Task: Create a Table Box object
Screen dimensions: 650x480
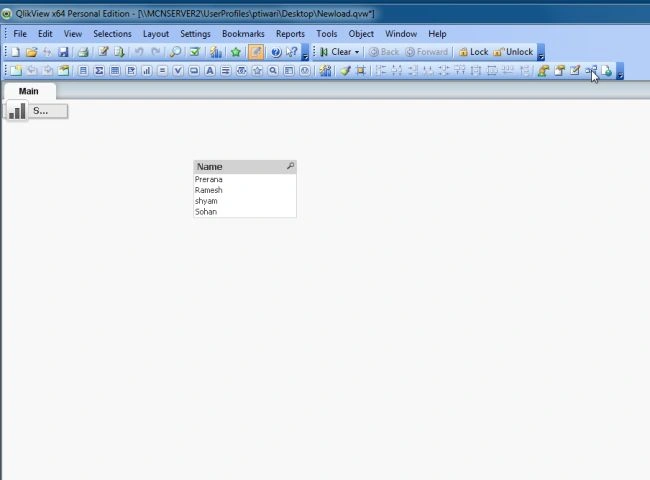Action: tap(115, 71)
